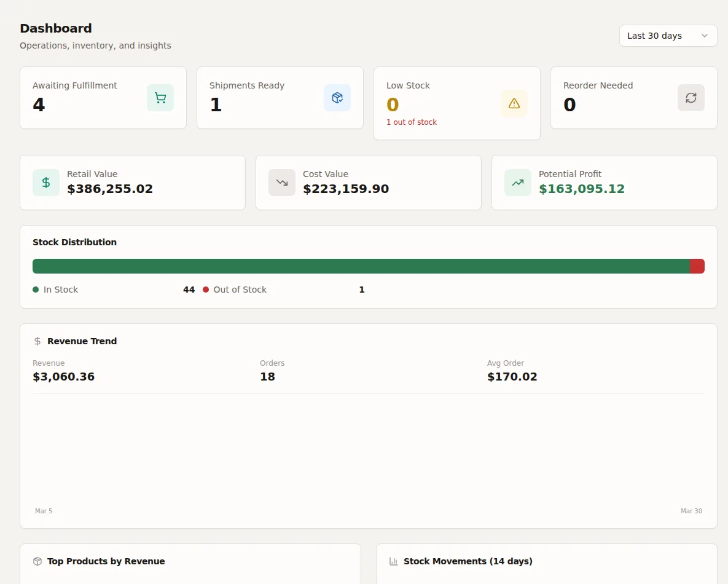Click the In Stock count 44
Screen dimensions: 728x584
[x=189, y=290]
